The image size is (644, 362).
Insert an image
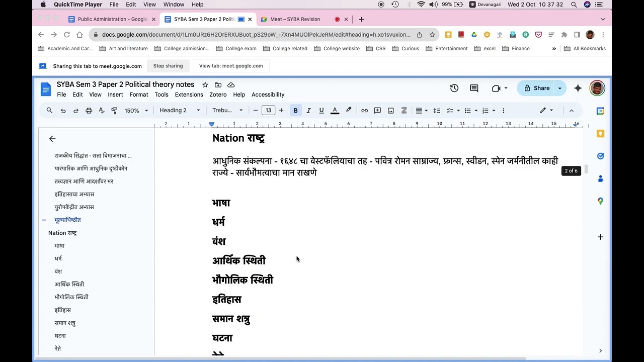pos(390,111)
